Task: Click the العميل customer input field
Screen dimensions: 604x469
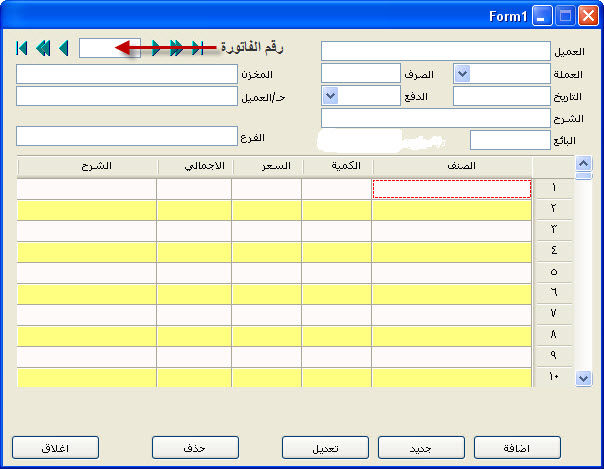Action: 436,51
